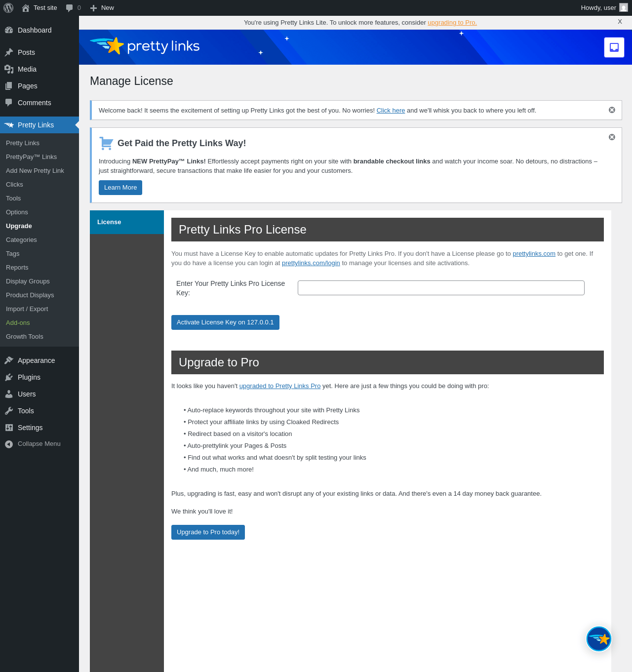Open Tools under Pretty Links submenu
Screen dimensions: 632x672
(13, 198)
